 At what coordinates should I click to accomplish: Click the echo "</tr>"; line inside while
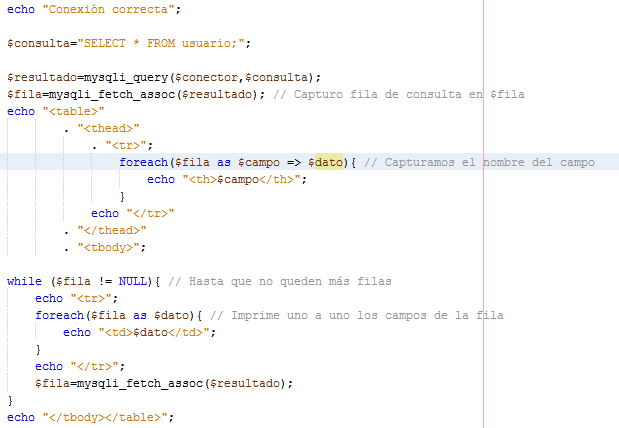pyautogui.click(x=80, y=366)
